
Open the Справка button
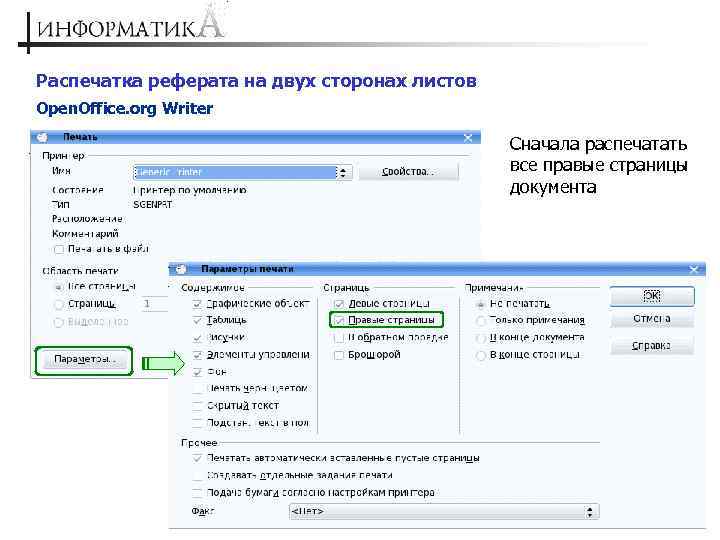coord(652,346)
